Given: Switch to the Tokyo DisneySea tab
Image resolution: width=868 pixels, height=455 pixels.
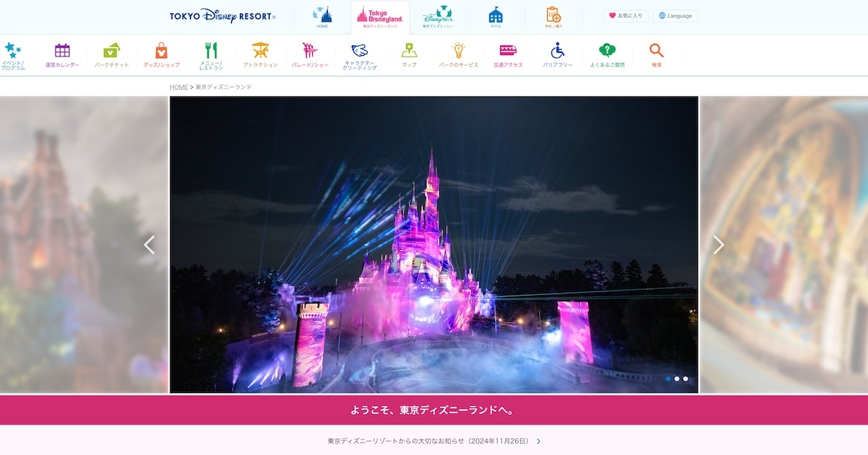Looking at the screenshot, I should tap(438, 17).
